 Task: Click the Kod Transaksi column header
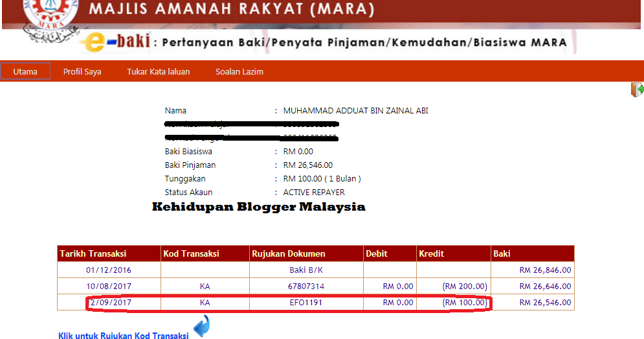[205, 253]
